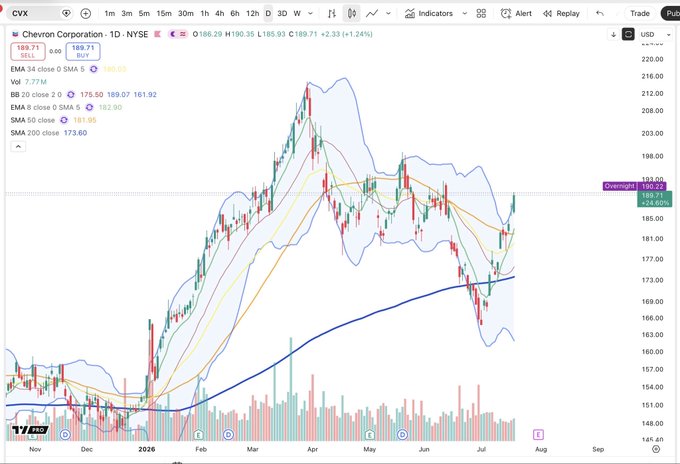680x464 pixels.
Task: Select the EMA 34 close 0 SMA 5 legend
Action: tap(47, 69)
